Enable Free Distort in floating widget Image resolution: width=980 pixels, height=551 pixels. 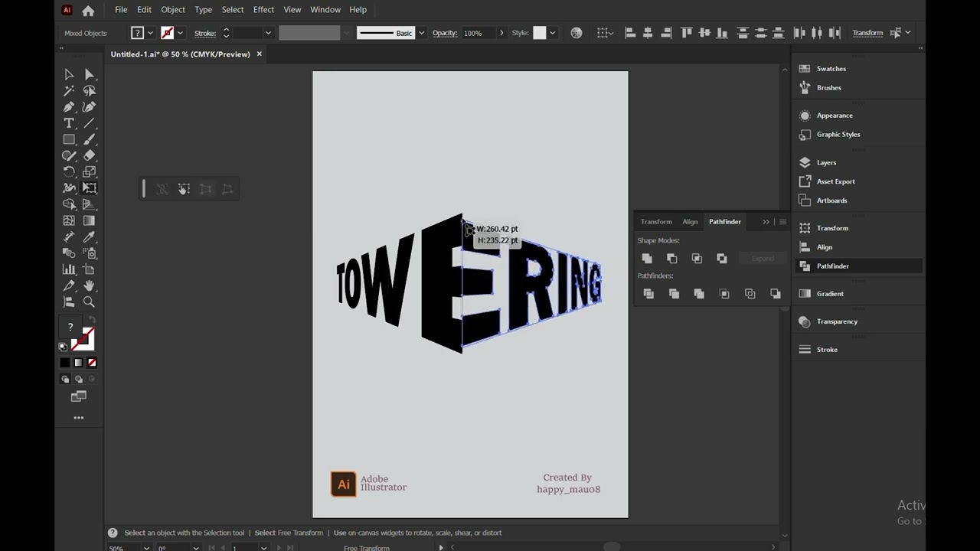(227, 189)
